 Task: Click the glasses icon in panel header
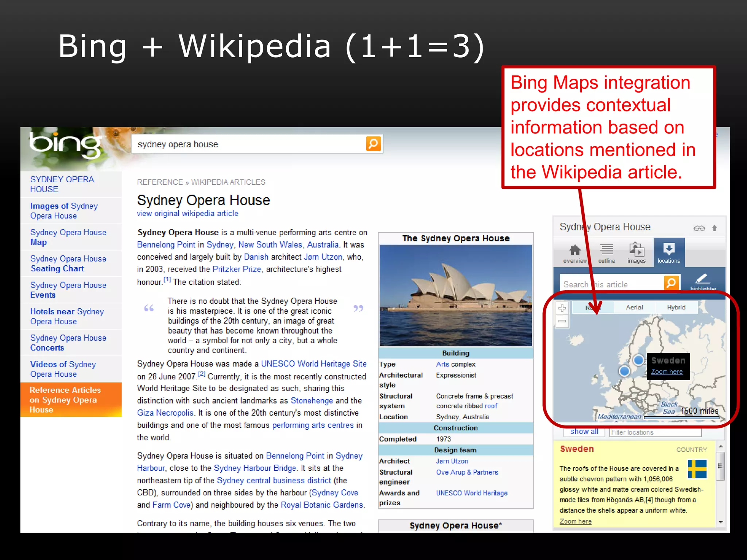[x=699, y=228]
